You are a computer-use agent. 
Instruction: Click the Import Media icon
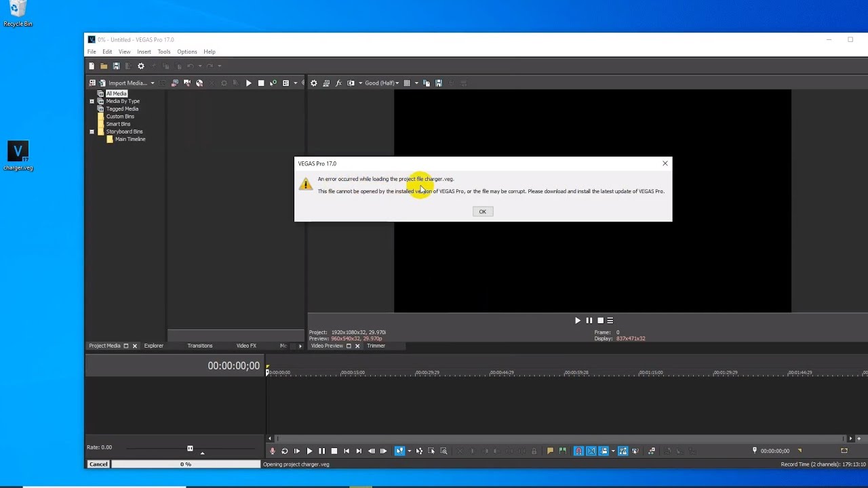click(102, 83)
